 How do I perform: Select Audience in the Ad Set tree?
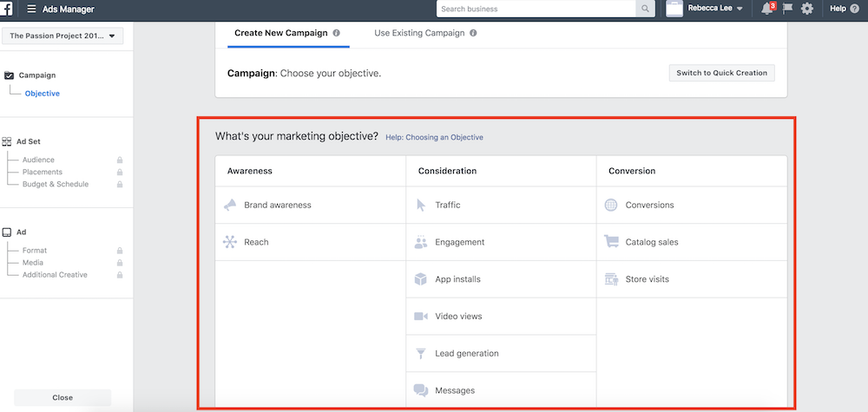point(38,160)
